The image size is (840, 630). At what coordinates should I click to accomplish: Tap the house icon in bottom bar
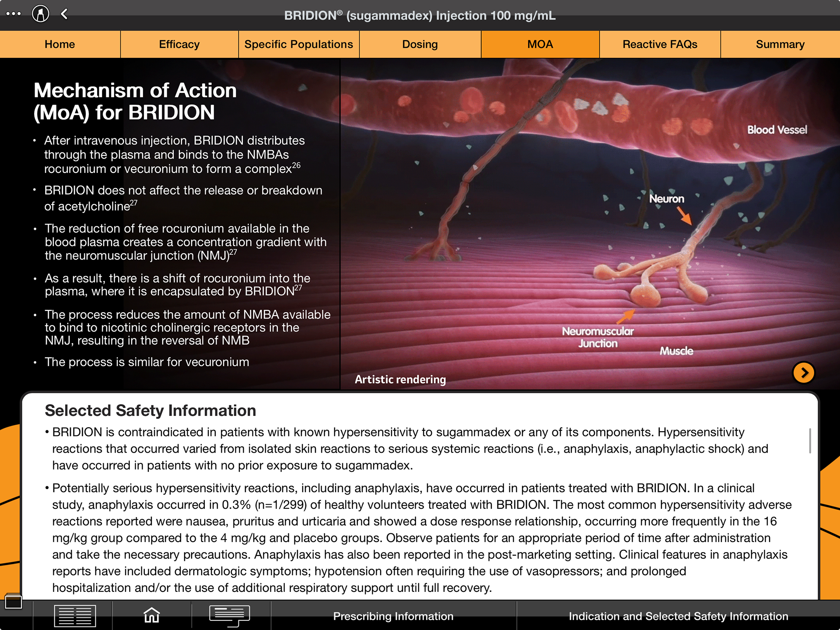152,615
